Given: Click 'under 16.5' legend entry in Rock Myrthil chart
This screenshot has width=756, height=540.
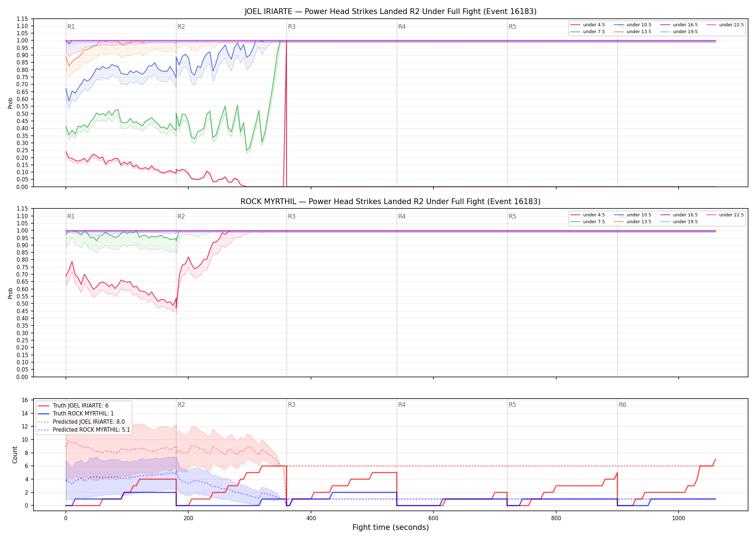Looking at the screenshot, I should coord(679,215).
